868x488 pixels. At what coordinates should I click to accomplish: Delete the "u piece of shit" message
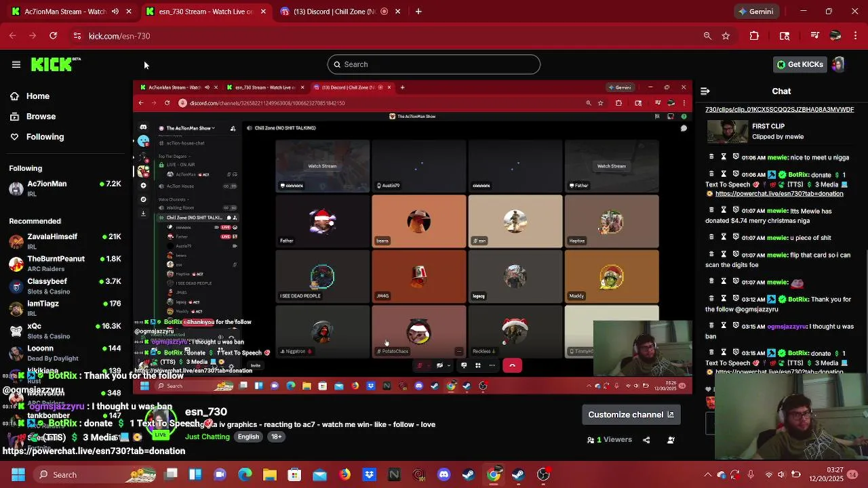[711, 237]
